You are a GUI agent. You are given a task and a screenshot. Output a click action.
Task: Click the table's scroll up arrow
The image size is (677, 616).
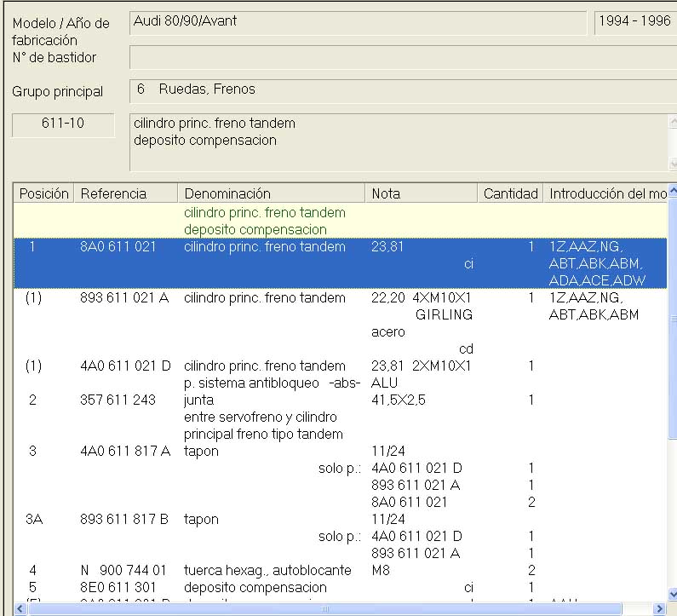point(673,190)
